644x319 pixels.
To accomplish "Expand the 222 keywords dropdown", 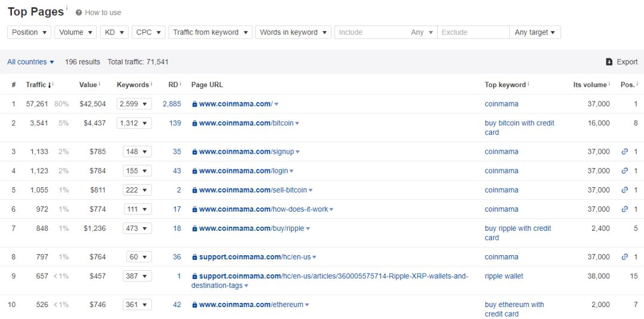I will click(137, 190).
